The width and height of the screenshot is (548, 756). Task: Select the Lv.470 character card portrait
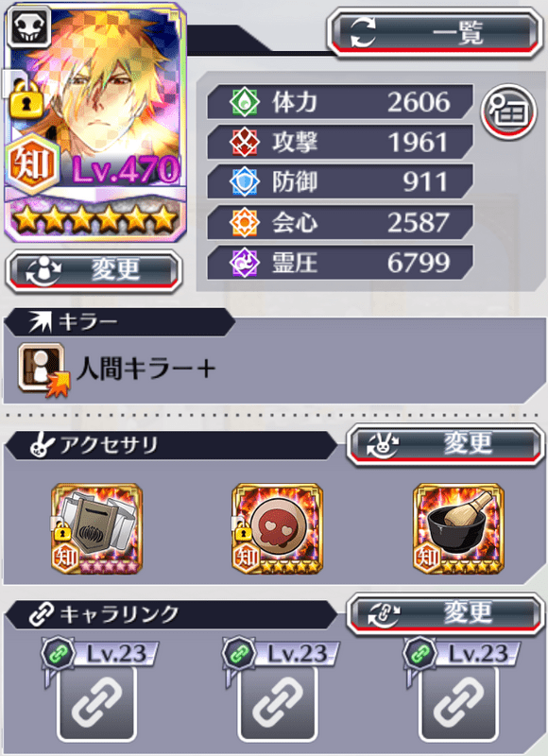(95, 123)
